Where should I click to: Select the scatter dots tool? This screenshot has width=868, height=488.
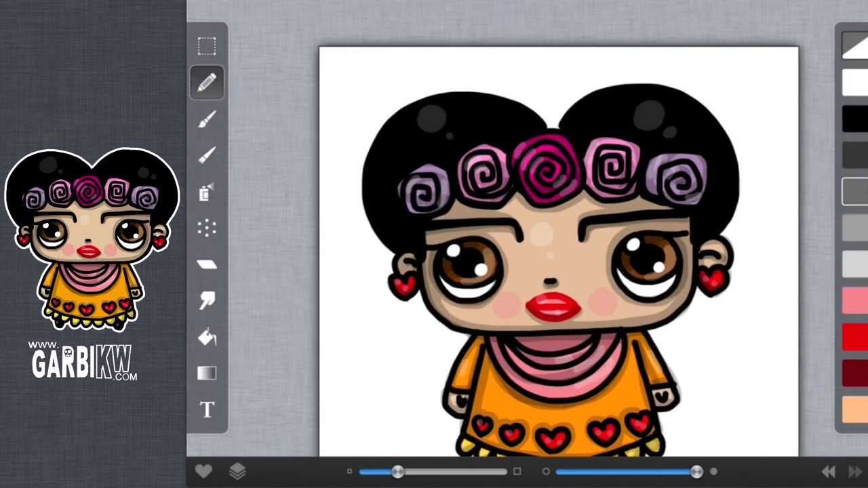tap(207, 228)
